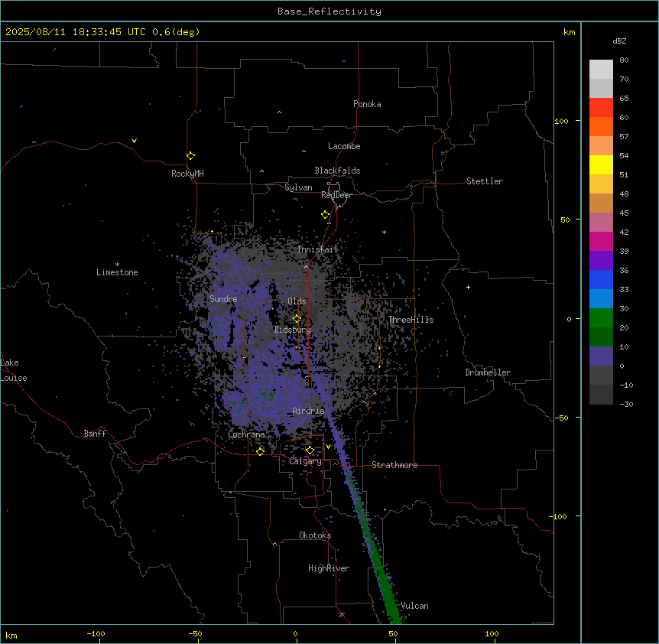659x644 pixels.
Task: Click the asterisk marker east of Innisfail
Action: pyautogui.click(x=384, y=232)
